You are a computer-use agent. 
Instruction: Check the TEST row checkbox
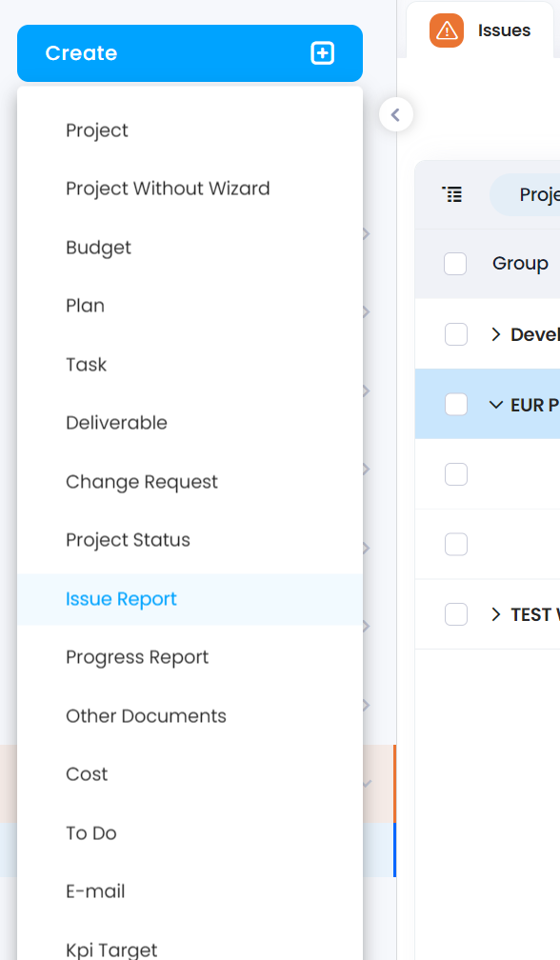(456, 614)
